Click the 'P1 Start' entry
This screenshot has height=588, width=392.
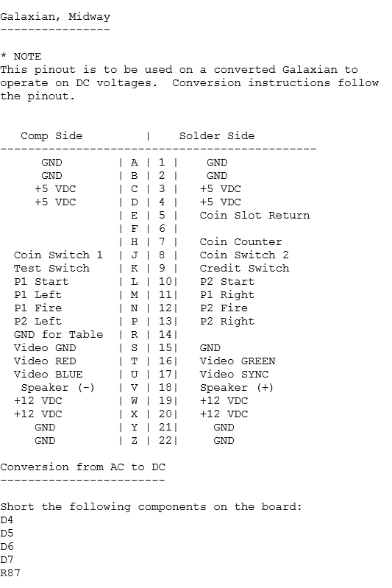pos(41,282)
